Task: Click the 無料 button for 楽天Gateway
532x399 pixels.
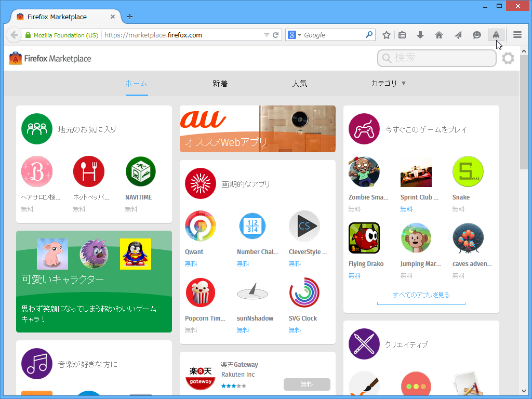Action: (x=307, y=384)
